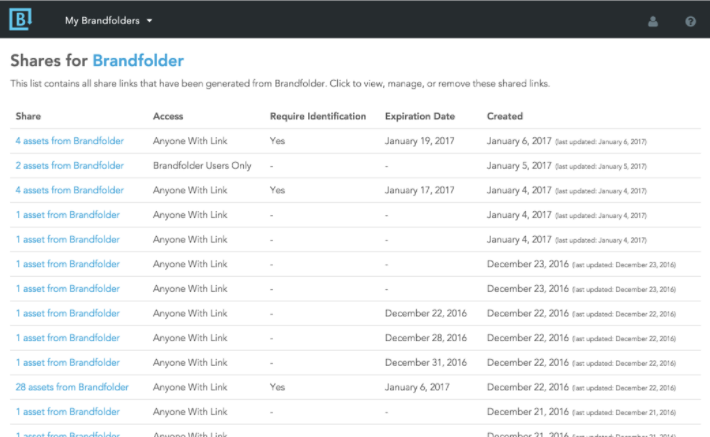
Task: Click the Require Identification column header
Action: point(318,116)
